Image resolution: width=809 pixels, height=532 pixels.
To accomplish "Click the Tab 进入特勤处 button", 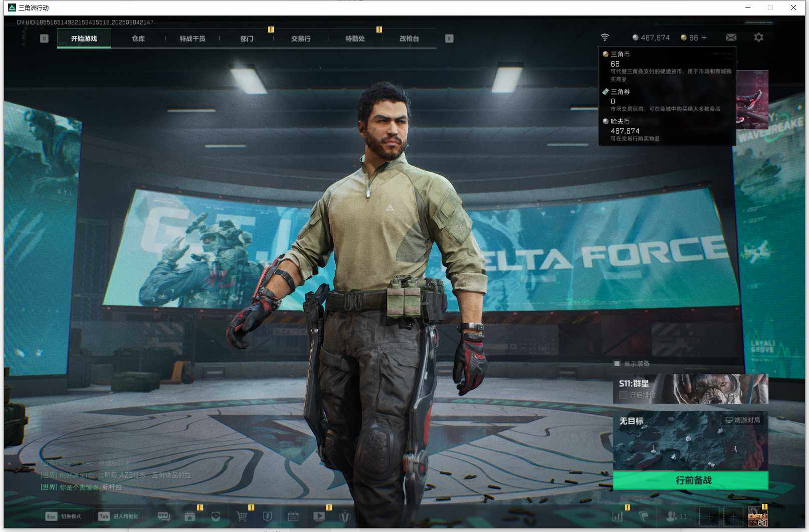I will tap(119, 516).
